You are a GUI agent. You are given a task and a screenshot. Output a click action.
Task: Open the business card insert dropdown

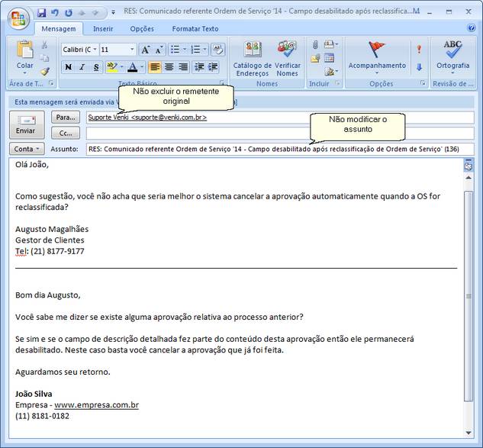tap(331, 45)
